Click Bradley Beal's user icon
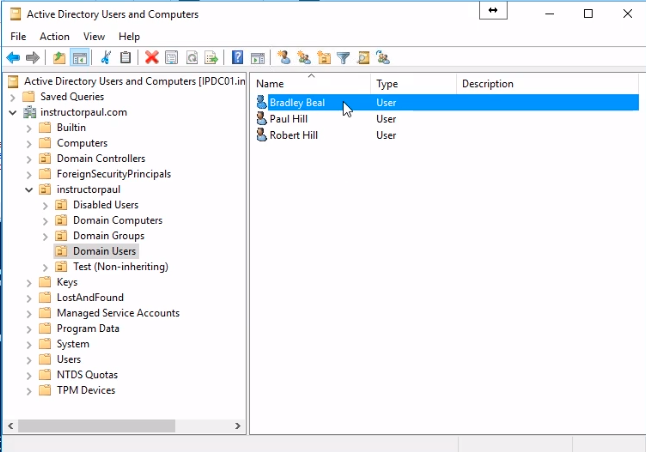646x452 pixels. click(x=262, y=102)
